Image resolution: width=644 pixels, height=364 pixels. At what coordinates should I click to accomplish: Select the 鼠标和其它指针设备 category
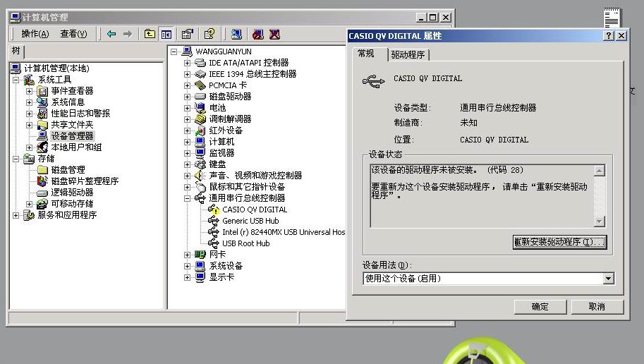pyautogui.click(x=247, y=187)
